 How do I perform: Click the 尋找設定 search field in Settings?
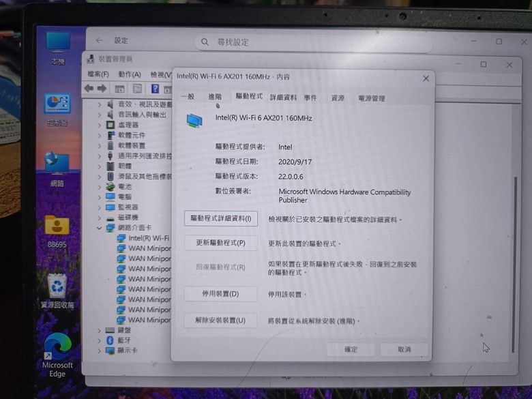click(x=314, y=43)
